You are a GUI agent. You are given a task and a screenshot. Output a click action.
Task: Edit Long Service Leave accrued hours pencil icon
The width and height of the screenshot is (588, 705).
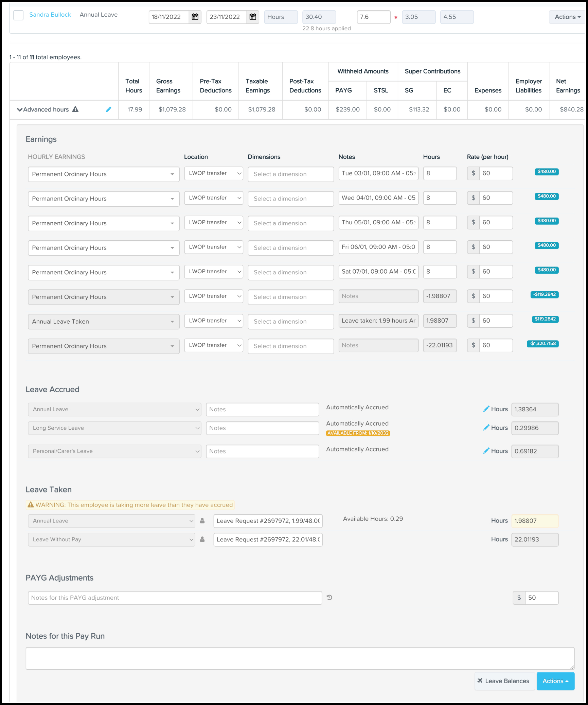point(486,428)
